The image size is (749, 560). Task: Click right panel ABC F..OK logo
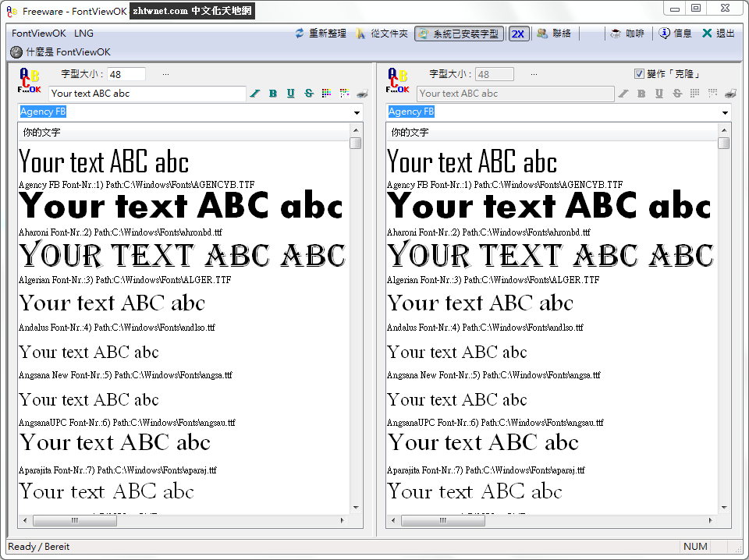tap(397, 80)
